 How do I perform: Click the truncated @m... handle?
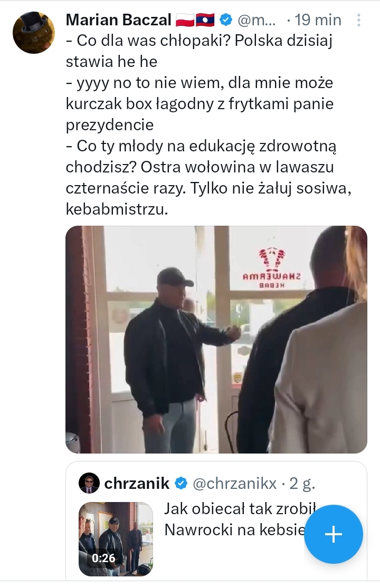pyautogui.click(x=256, y=20)
